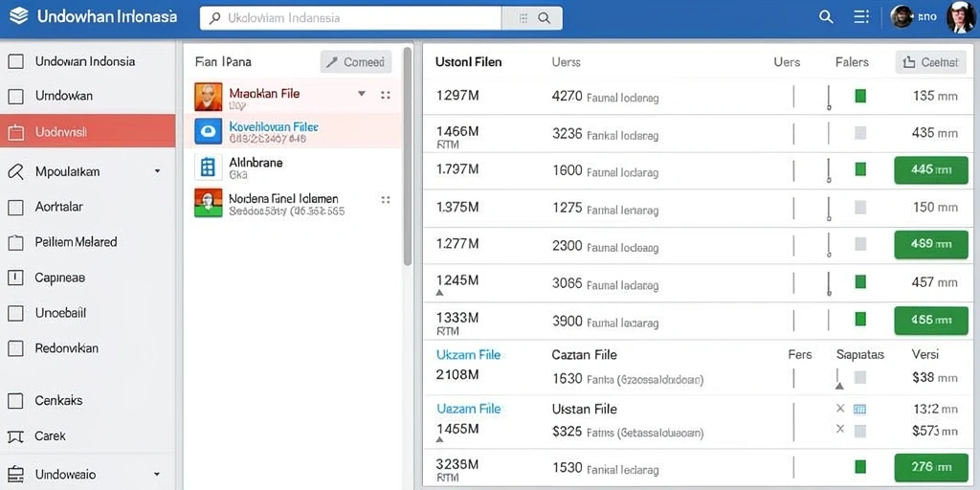
Task: Expand the Mraoktan File dropdown arrow
Action: (361, 95)
